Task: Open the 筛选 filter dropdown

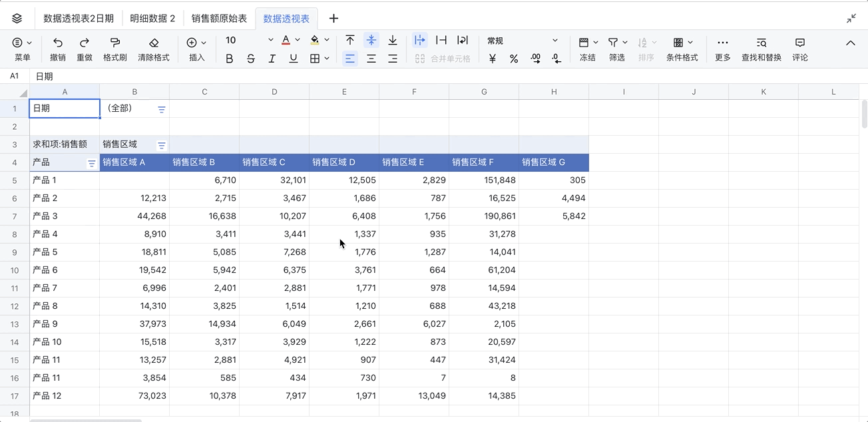Action: pos(617,49)
